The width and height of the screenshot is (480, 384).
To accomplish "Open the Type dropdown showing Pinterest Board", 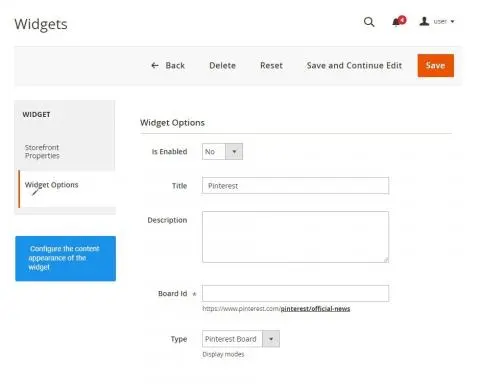I will (x=241, y=339).
